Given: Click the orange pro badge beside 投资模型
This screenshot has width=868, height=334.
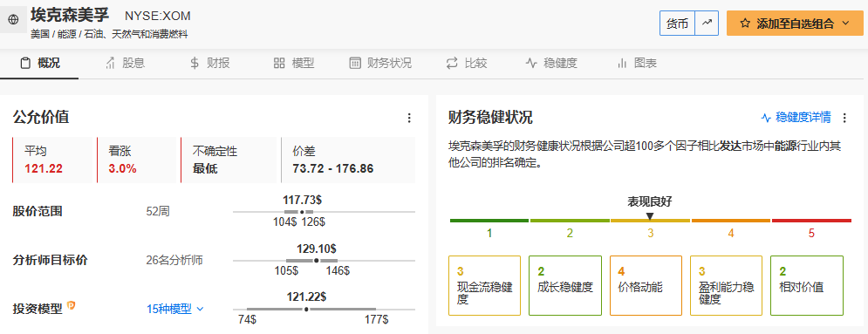Looking at the screenshot, I should pyautogui.click(x=71, y=305).
